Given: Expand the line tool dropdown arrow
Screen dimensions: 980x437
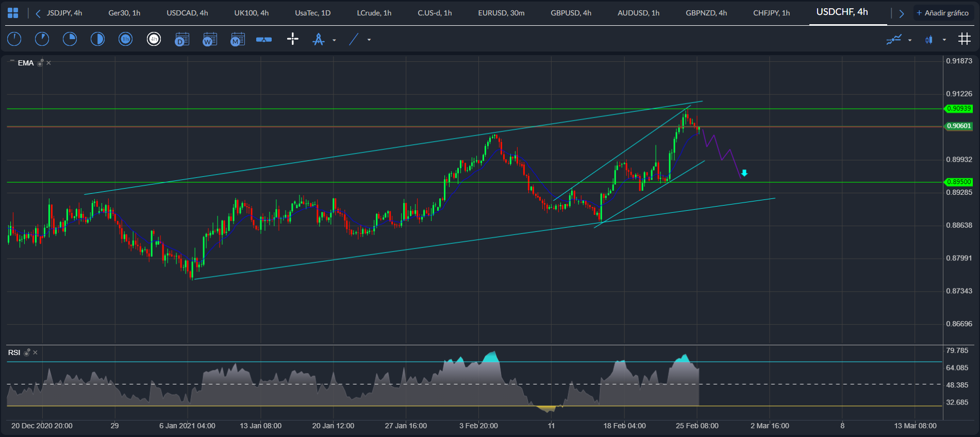Looking at the screenshot, I should point(369,40).
